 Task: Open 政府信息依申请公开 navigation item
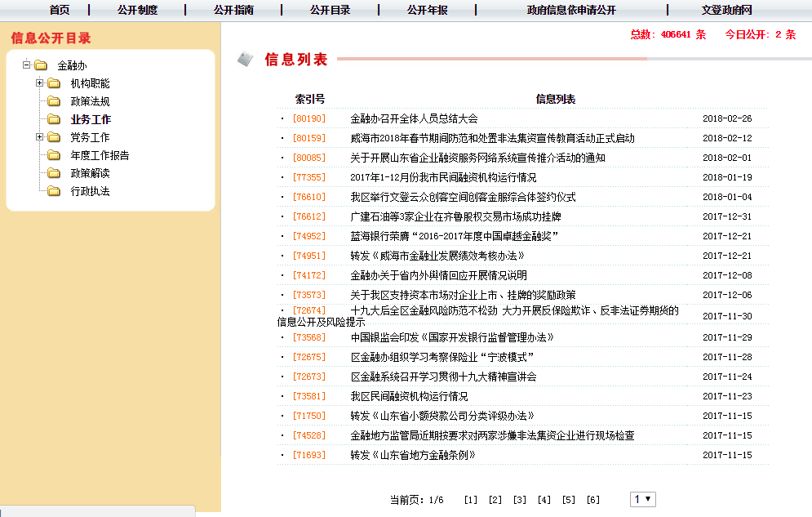point(571,10)
